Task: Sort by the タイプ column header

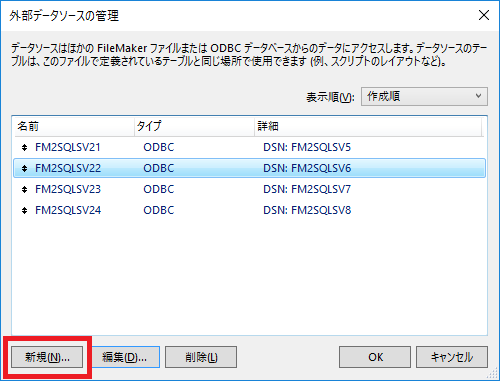Action: tap(194, 126)
